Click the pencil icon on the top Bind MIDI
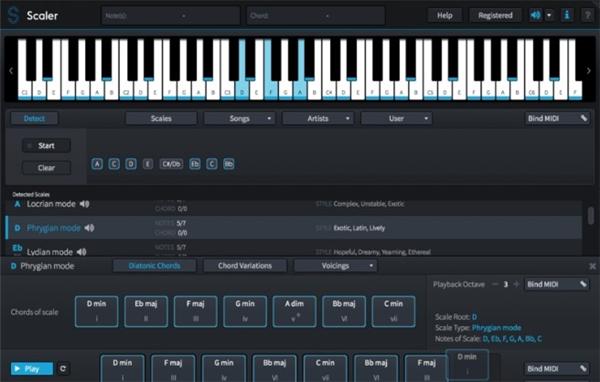The width and height of the screenshot is (600, 382). [x=584, y=118]
